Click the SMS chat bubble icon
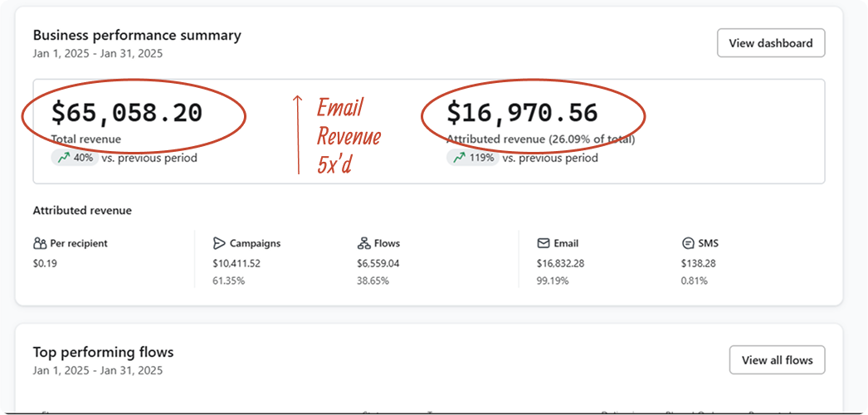 pyautogui.click(x=688, y=244)
